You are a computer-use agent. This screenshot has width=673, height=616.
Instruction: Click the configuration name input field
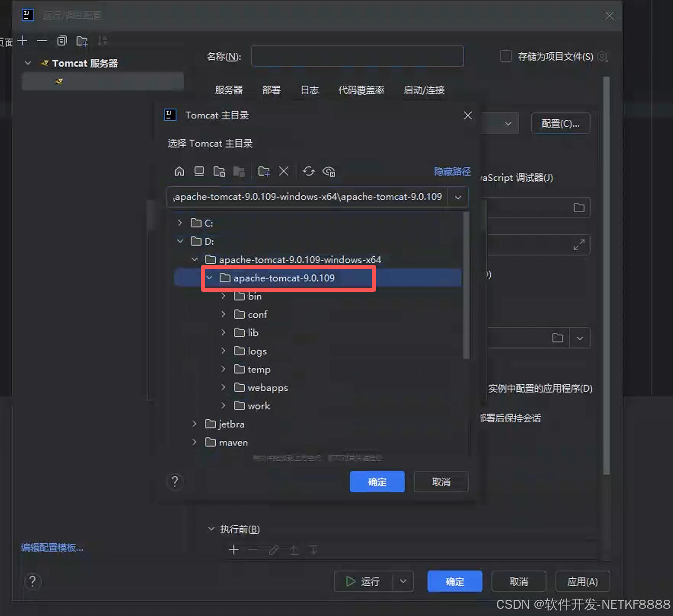coord(357,56)
